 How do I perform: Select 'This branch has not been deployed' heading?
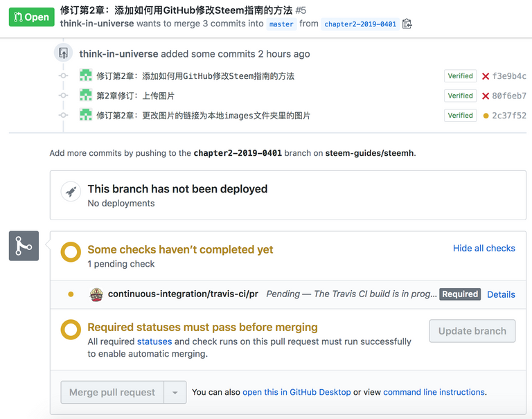(177, 188)
